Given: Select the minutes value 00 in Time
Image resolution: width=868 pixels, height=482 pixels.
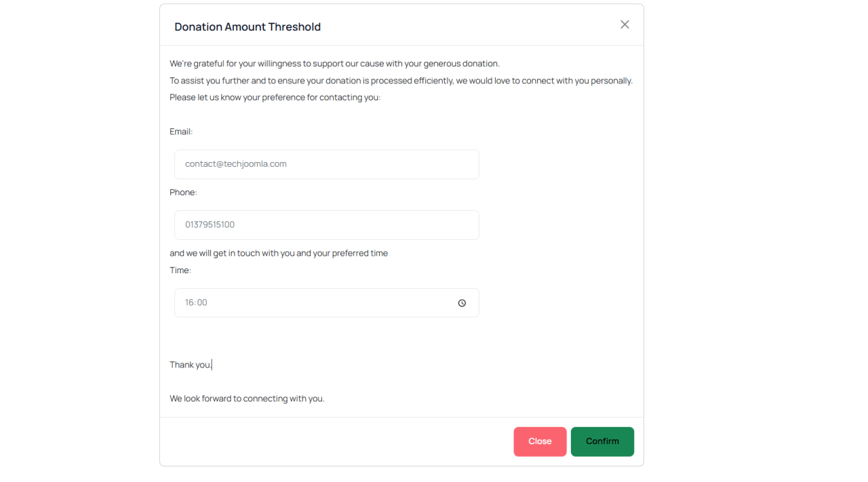Looking at the screenshot, I should click(x=202, y=303).
